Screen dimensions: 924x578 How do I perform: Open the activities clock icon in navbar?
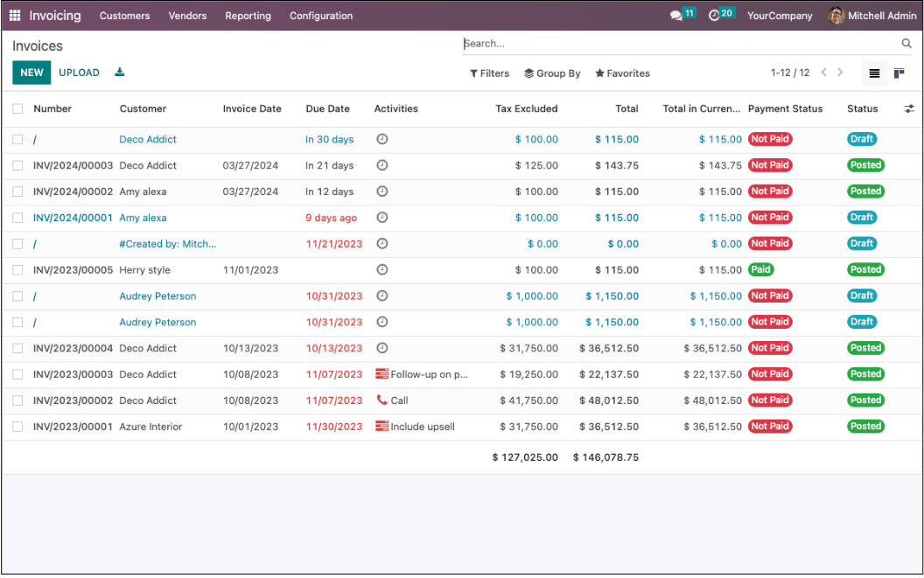coord(714,16)
